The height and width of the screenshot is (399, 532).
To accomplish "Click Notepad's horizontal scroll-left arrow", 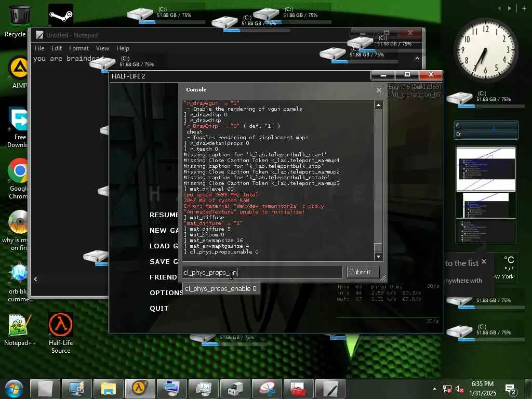I will click(x=36, y=279).
